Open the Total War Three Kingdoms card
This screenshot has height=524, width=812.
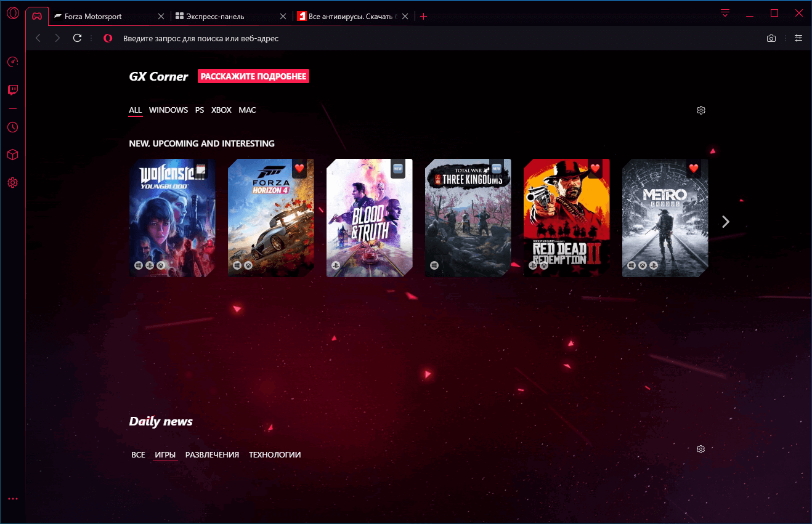(468, 218)
